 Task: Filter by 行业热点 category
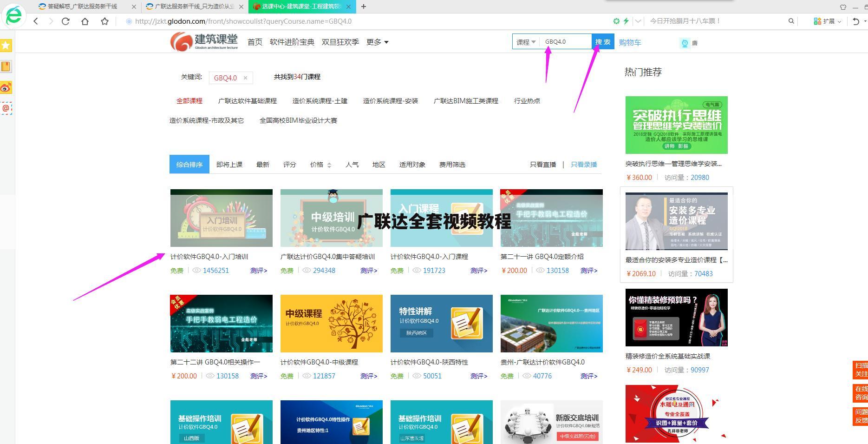[x=527, y=101]
